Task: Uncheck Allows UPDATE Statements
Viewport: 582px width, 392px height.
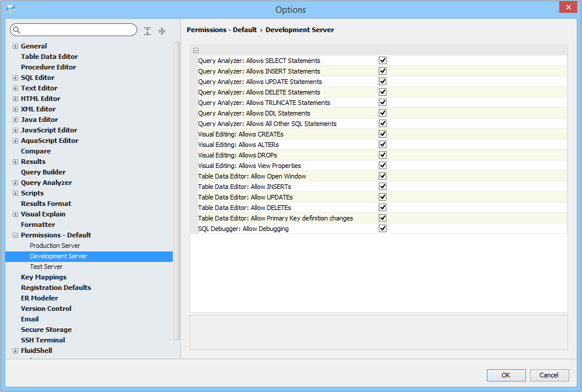Action: pyautogui.click(x=382, y=81)
